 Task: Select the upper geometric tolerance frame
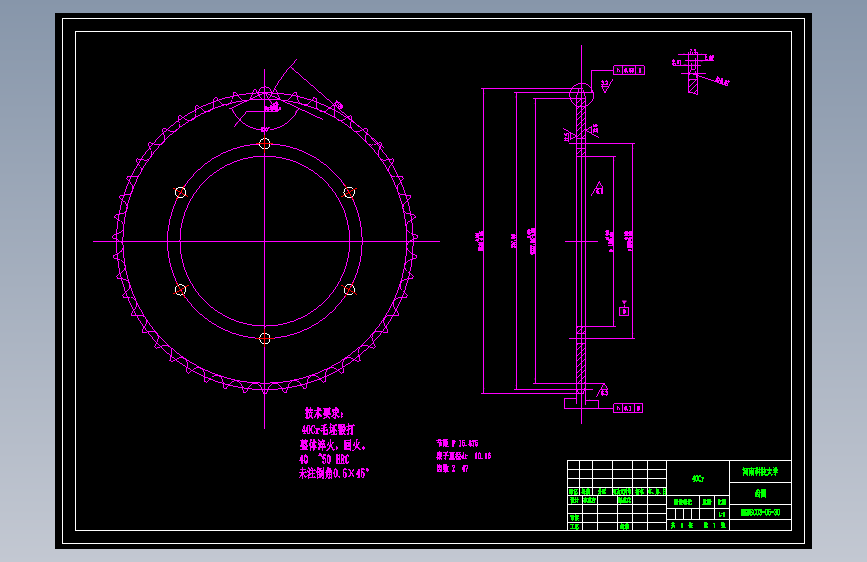pyautogui.click(x=629, y=70)
